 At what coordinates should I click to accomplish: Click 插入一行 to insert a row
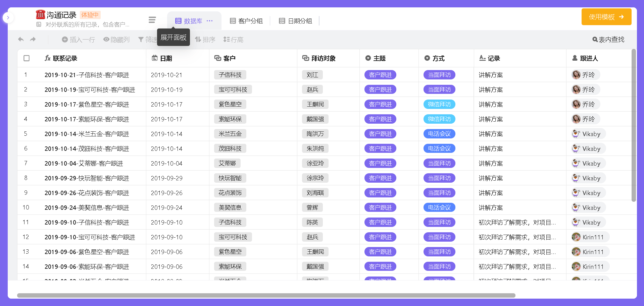pyautogui.click(x=79, y=40)
